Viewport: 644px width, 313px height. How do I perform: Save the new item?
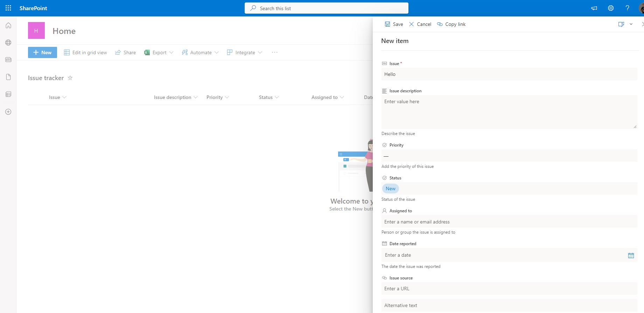coord(394,24)
